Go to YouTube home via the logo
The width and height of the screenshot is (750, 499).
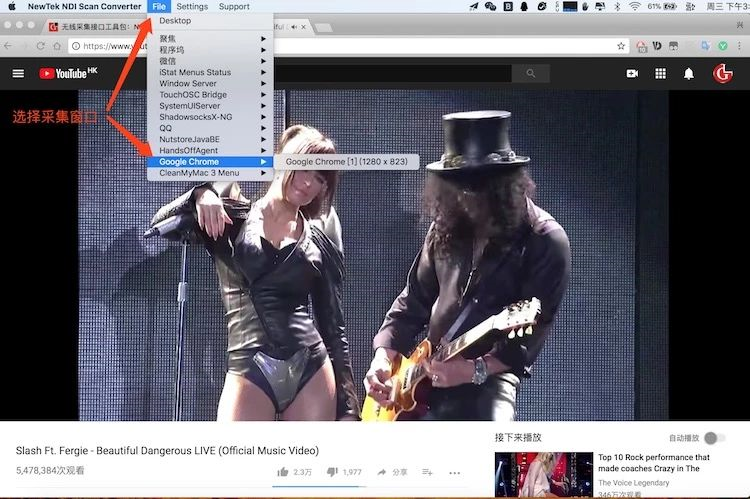coord(68,73)
